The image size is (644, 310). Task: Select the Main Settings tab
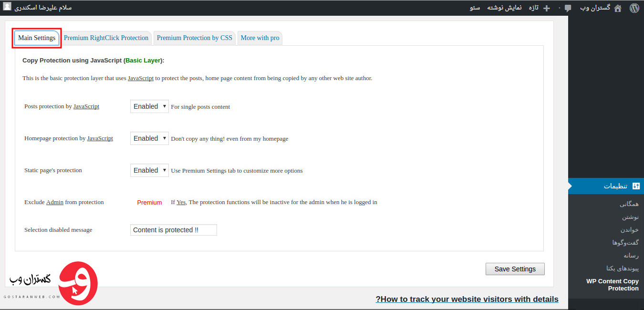(37, 38)
